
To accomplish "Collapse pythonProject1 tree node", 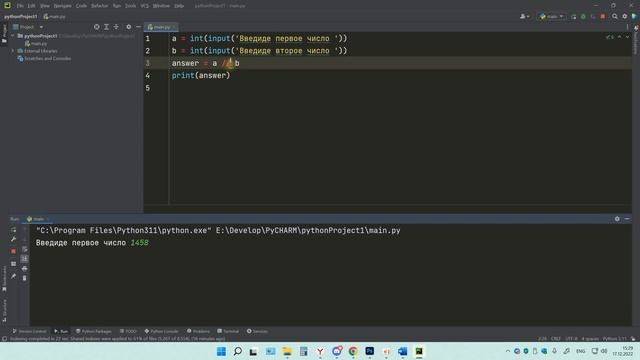I will pos(13,36).
